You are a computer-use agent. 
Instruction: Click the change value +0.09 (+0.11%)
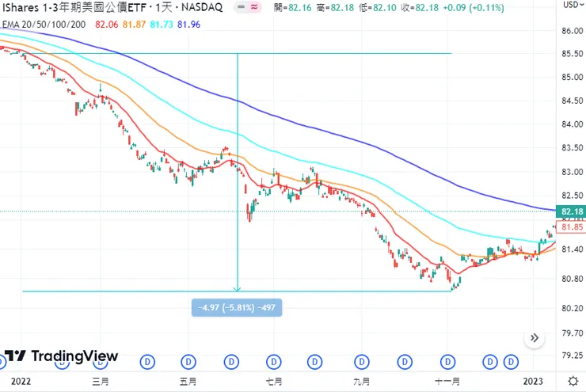click(474, 7)
